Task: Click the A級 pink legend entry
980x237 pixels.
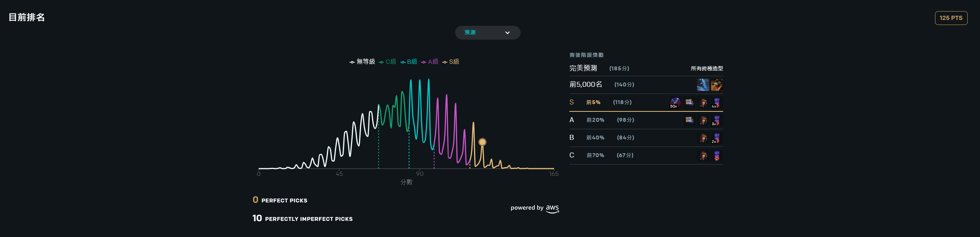Action: [430, 62]
